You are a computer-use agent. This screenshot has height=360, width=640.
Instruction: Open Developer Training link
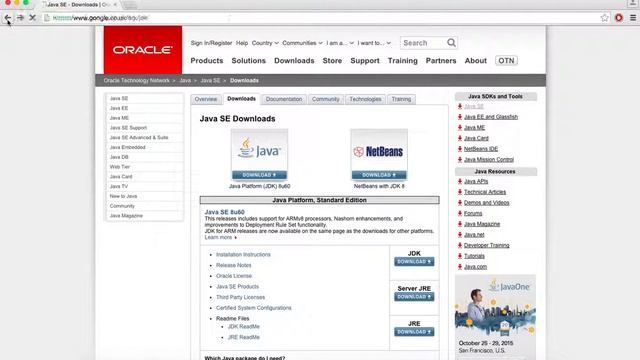[487, 245]
